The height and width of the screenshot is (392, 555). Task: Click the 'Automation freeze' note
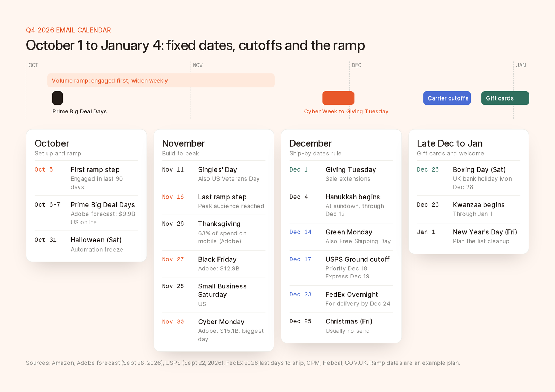point(97,250)
